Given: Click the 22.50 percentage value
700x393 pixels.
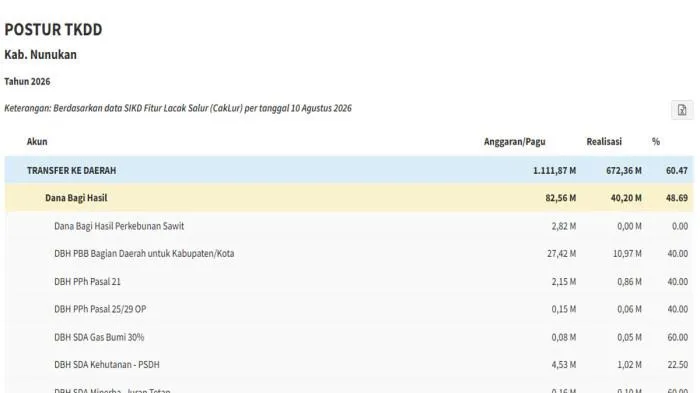Looking at the screenshot, I should pyautogui.click(x=678, y=365).
